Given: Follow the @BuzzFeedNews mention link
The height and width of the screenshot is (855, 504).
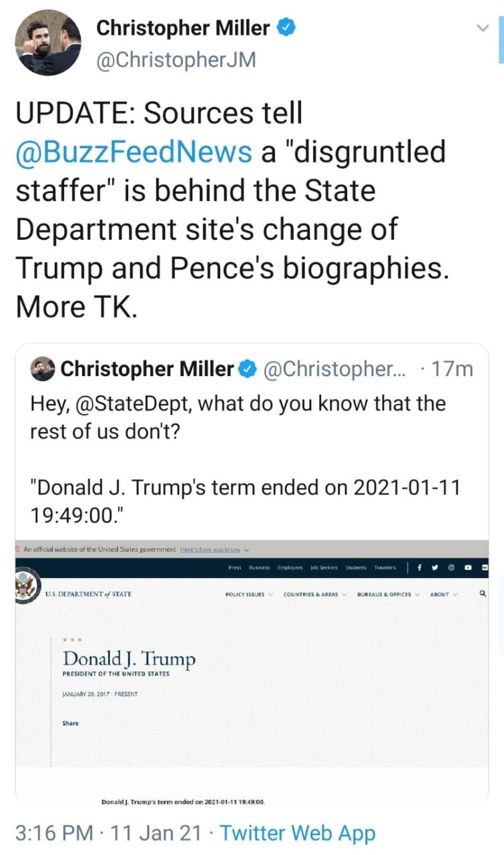Looking at the screenshot, I should (134, 152).
